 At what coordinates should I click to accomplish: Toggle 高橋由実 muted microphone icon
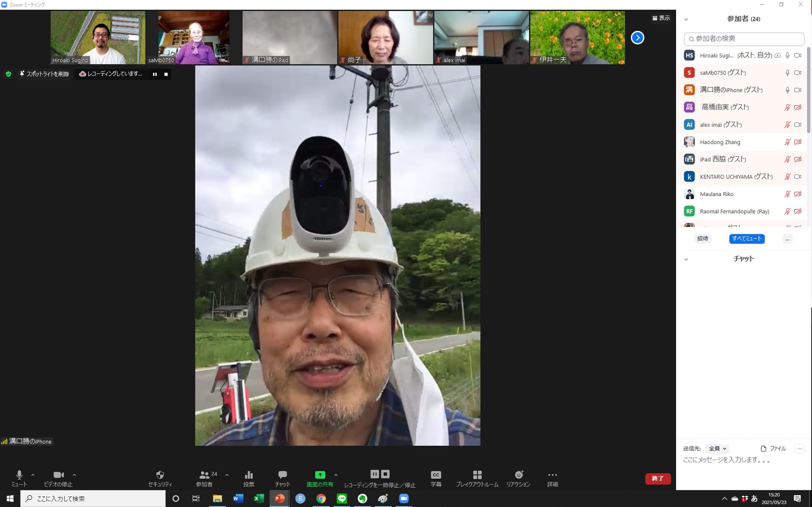[x=787, y=107]
